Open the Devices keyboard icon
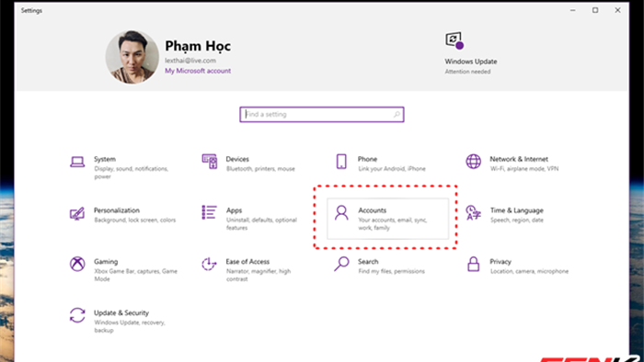Viewport: 644px width, 362px height. click(210, 162)
